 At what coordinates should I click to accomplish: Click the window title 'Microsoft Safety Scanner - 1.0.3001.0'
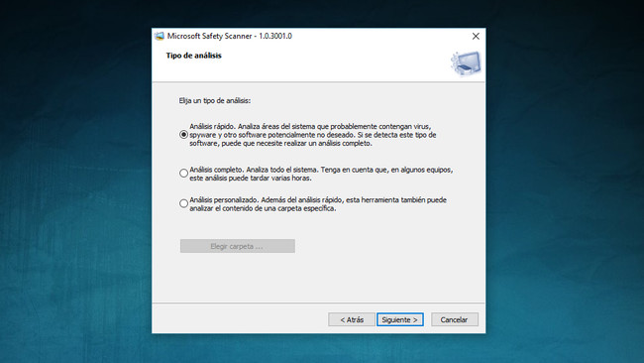pyautogui.click(x=230, y=36)
